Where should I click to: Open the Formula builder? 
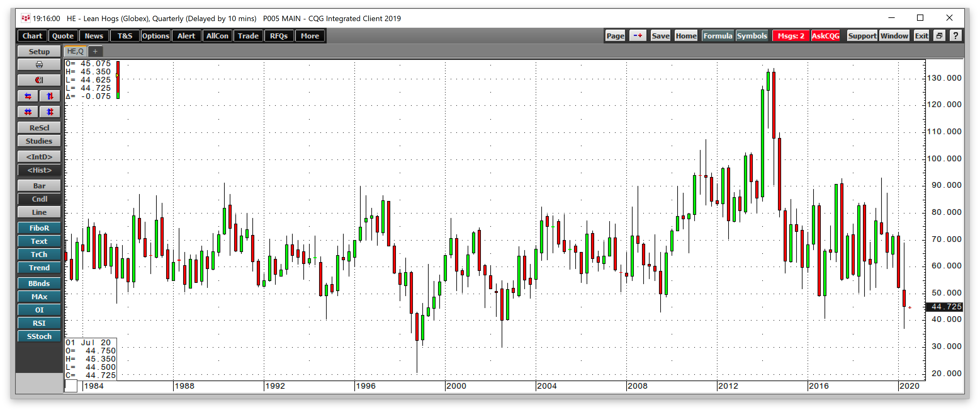718,36
